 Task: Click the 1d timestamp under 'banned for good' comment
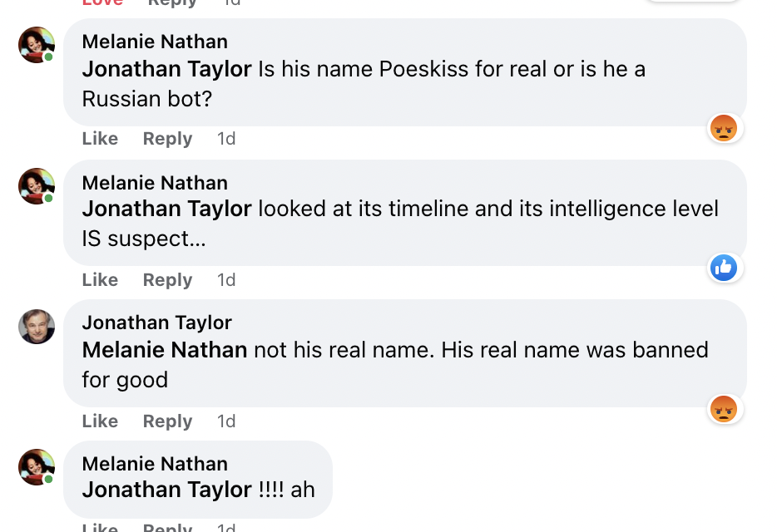226,421
